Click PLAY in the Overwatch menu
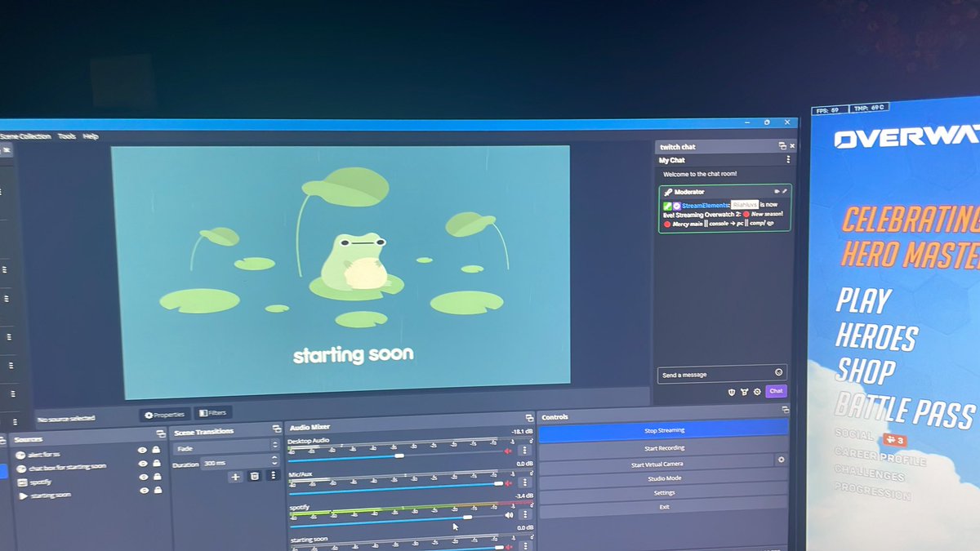Image resolution: width=980 pixels, height=551 pixels. click(x=863, y=301)
